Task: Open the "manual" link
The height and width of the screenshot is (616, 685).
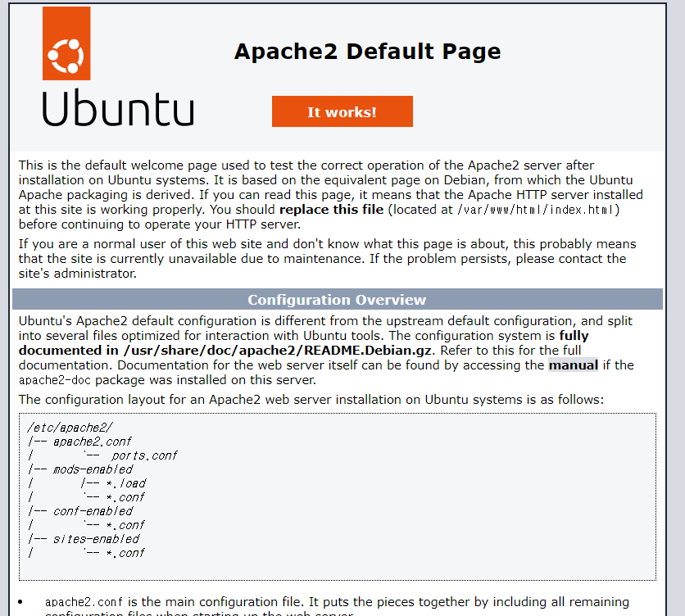Action: click(574, 365)
